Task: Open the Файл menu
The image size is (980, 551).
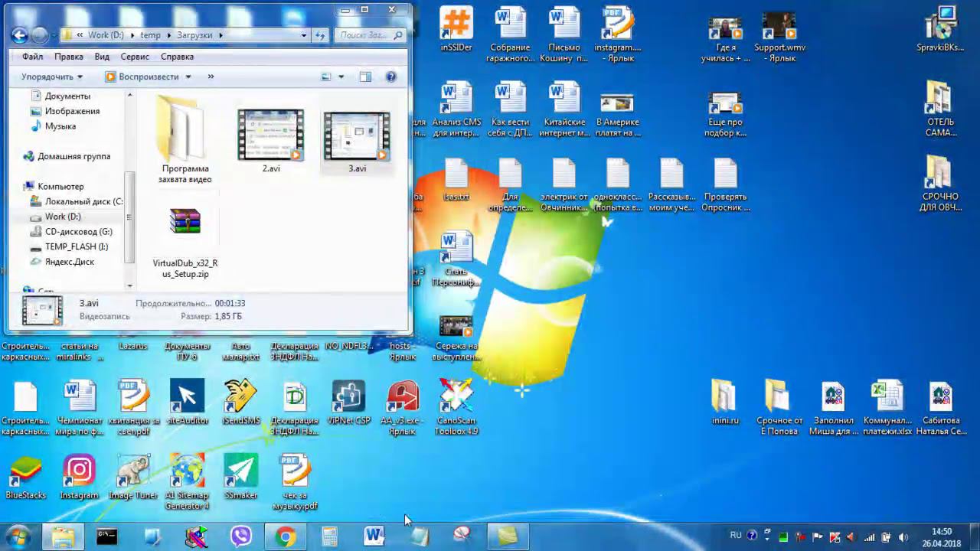Action: [x=32, y=57]
